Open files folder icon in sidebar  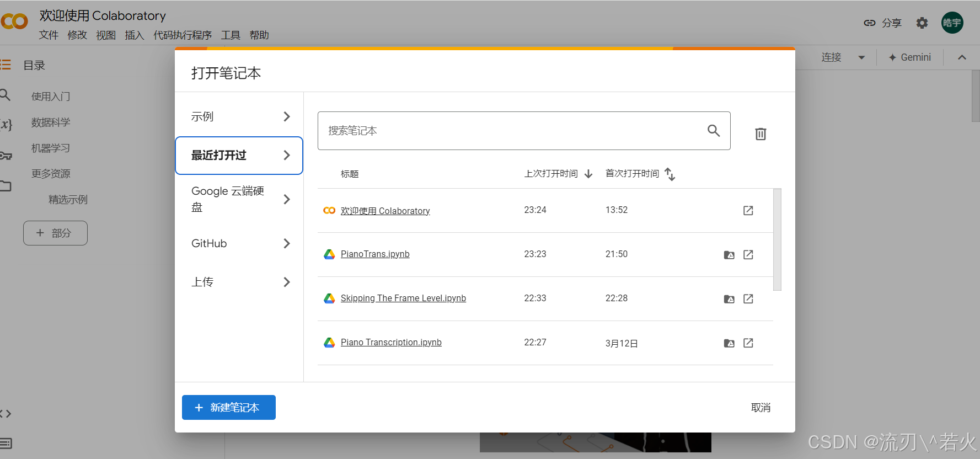pyautogui.click(x=6, y=186)
